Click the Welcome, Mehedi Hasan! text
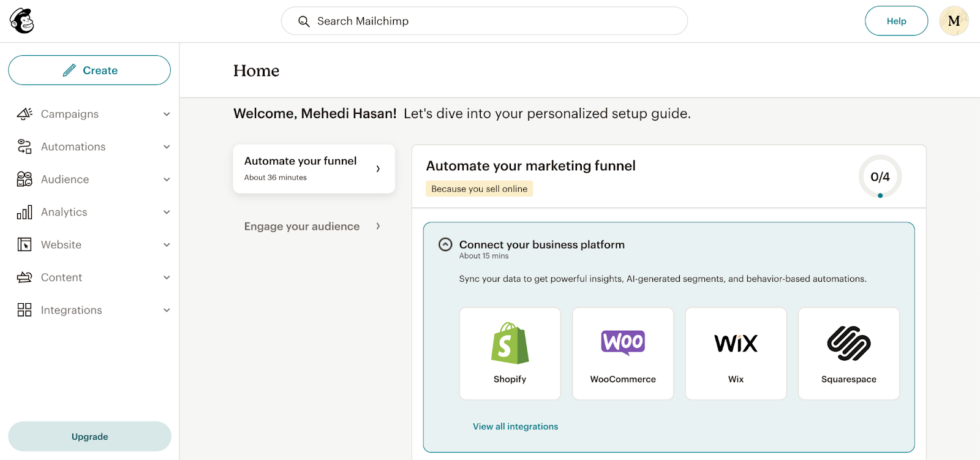This screenshot has height=460, width=980. click(x=315, y=113)
